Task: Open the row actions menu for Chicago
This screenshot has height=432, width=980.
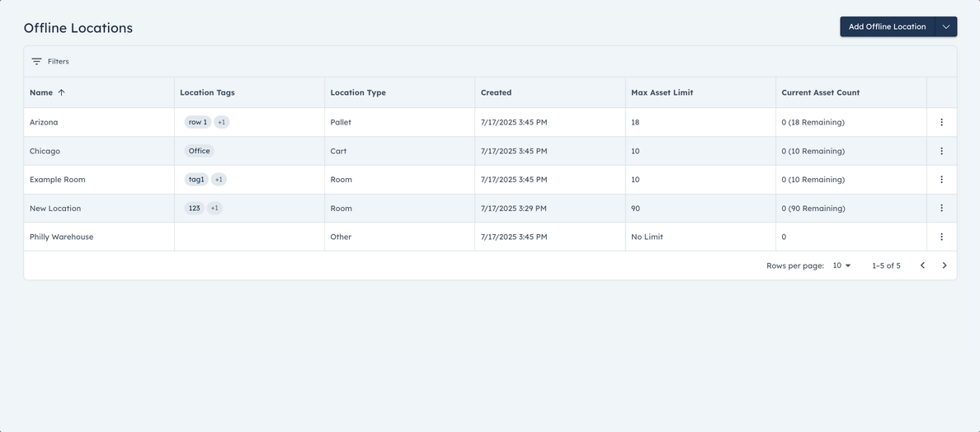Action: pos(941,151)
